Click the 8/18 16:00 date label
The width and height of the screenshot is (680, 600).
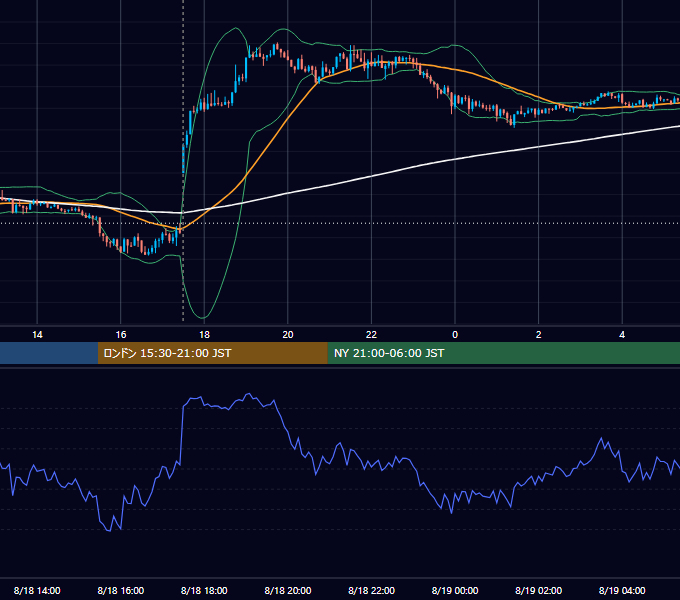pyautogui.click(x=121, y=590)
